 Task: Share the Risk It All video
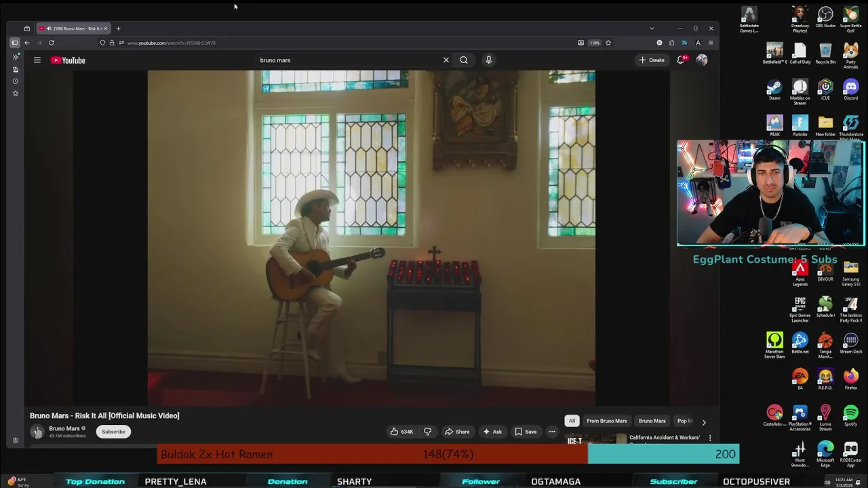(x=457, y=432)
